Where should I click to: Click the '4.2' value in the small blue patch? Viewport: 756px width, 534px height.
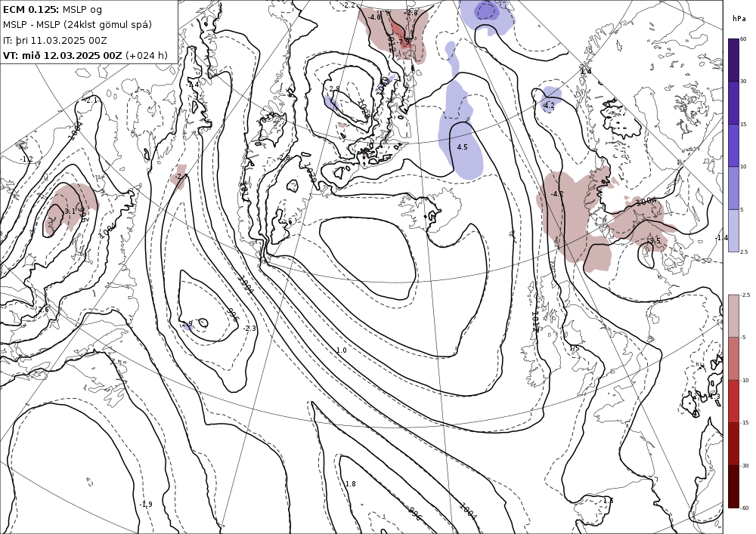(x=549, y=106)
